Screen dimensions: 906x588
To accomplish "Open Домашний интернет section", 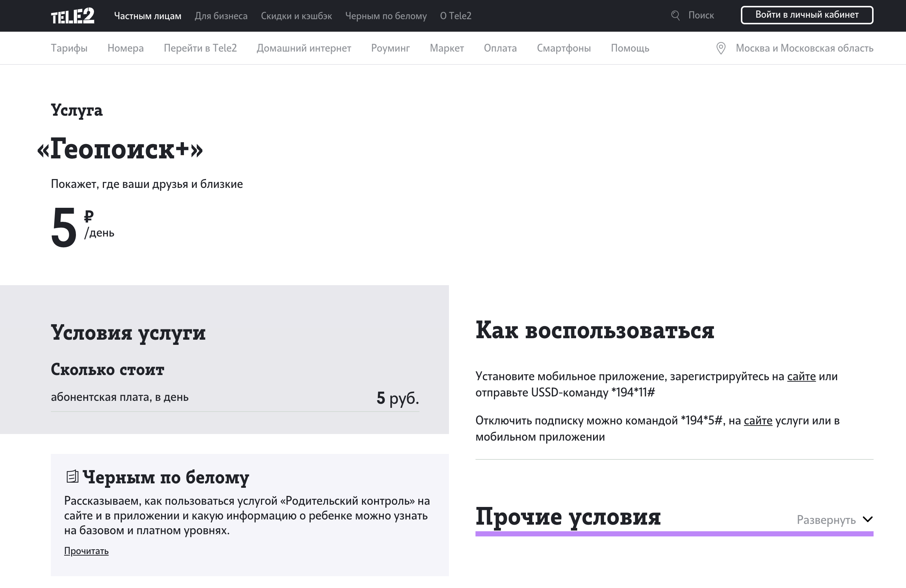I will click(x=304, y=48).
